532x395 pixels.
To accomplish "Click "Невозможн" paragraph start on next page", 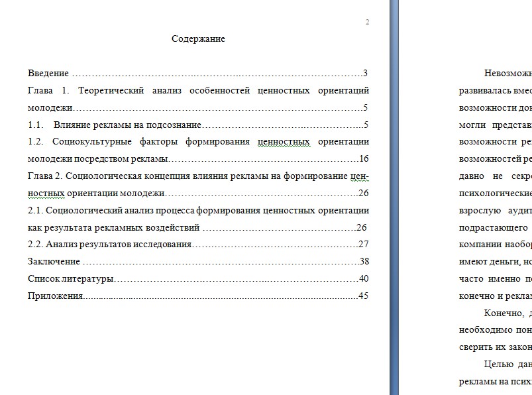I will (x=508, y=73).
